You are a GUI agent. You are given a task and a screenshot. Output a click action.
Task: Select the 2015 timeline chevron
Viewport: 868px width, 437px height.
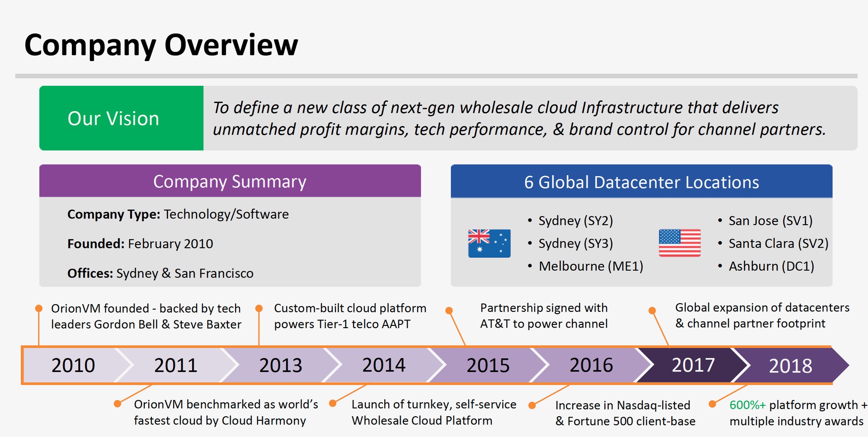(488, 365)
